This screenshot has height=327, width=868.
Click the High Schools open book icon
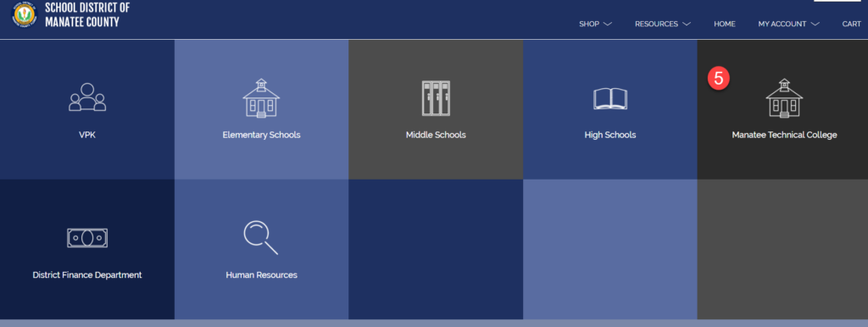610,99
